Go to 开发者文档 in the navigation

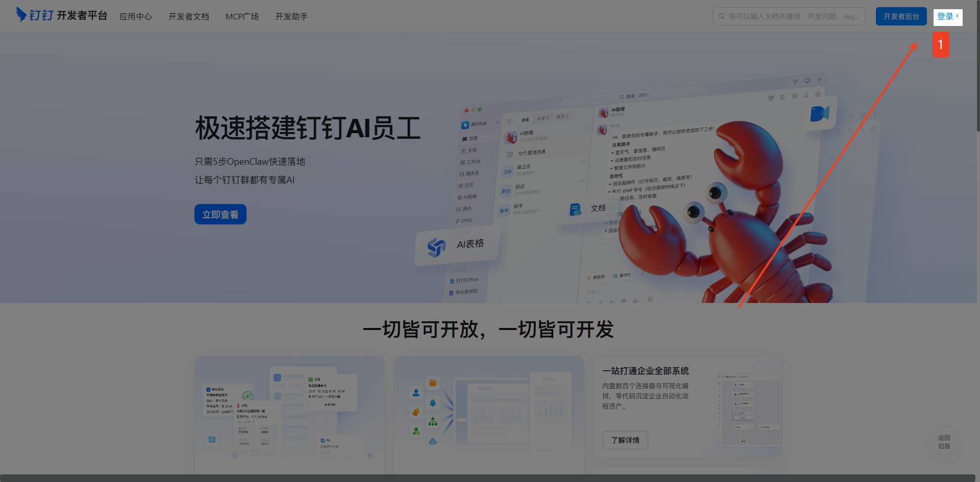(x=189, y=16)
